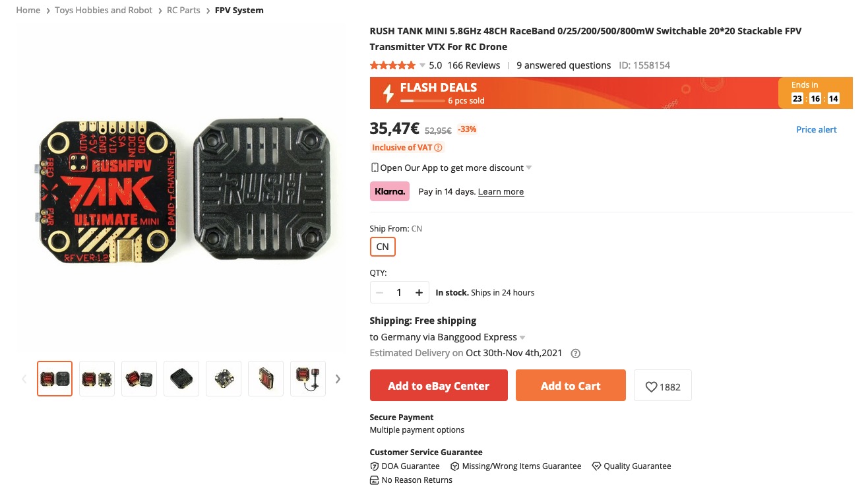
Task: Click the Add to Cart button
Action: coord(571,387)
